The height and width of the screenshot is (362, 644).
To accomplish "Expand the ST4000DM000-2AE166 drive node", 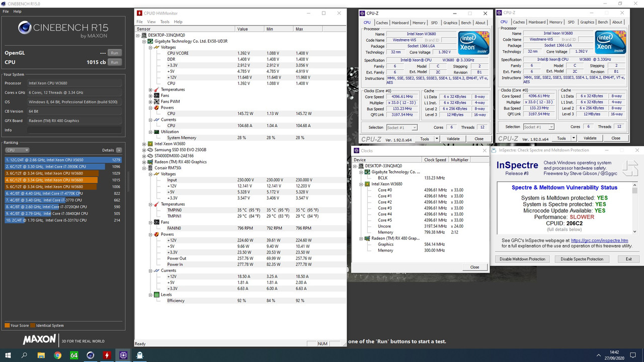I will (144, 156).
